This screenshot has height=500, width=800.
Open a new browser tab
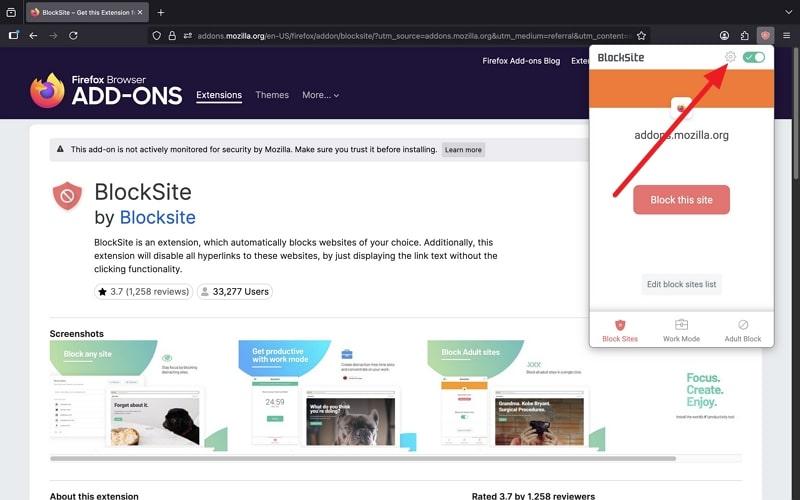pyautogui.click(x=161, y=12)
